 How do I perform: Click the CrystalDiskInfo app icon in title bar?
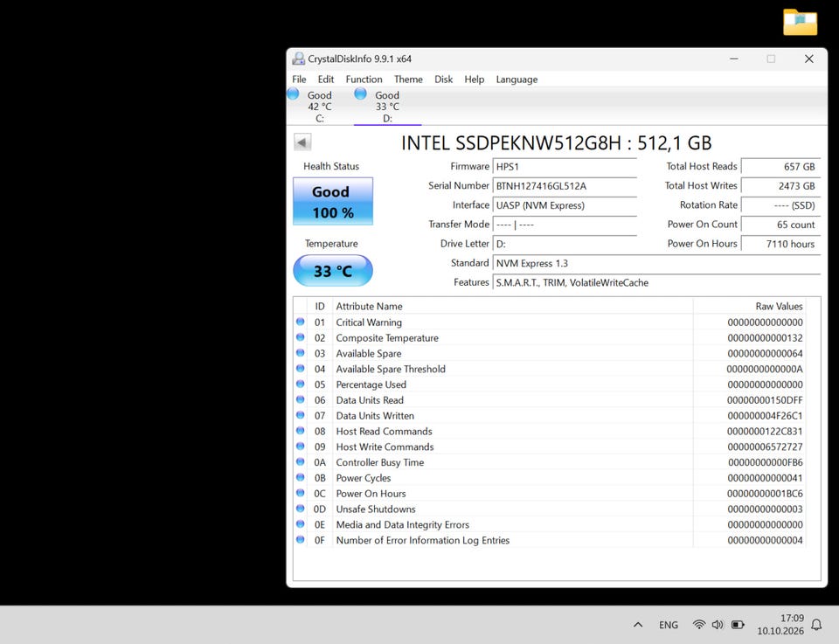(298, 59)
